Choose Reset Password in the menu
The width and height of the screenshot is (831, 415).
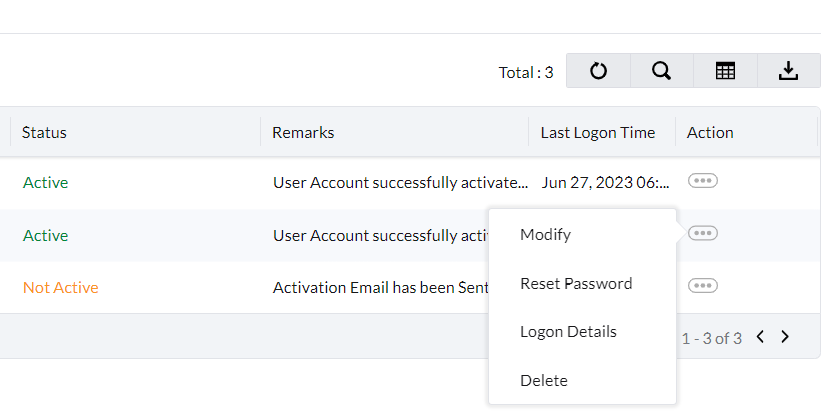point(576,284)
